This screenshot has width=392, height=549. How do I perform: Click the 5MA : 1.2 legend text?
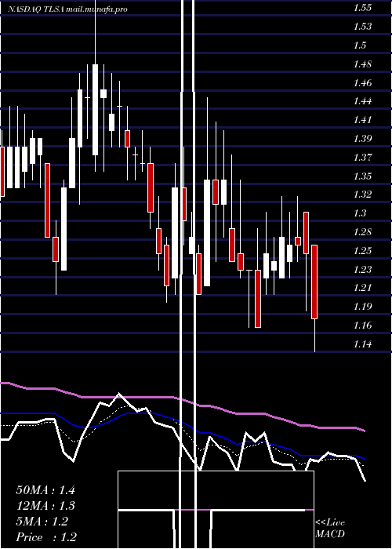point(42,522)
